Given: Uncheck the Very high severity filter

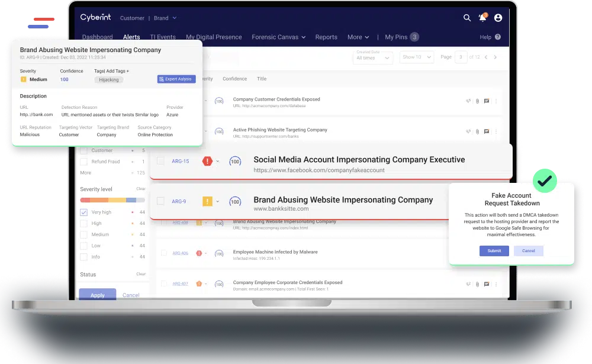Looking at the screenshot, I should 83,212.
